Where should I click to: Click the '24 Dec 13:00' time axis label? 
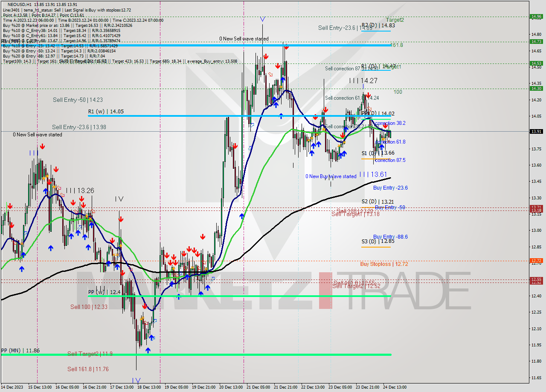click(x=395, y=387)
